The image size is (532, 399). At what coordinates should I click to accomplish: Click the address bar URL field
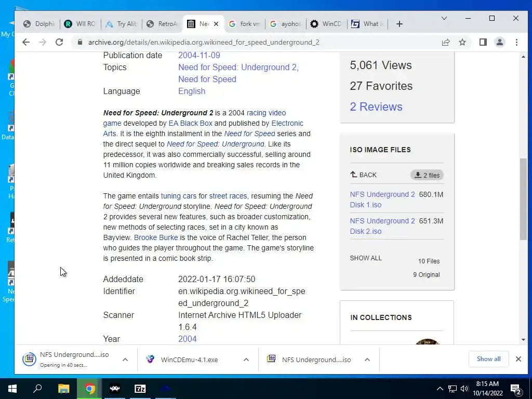(204, 42)
